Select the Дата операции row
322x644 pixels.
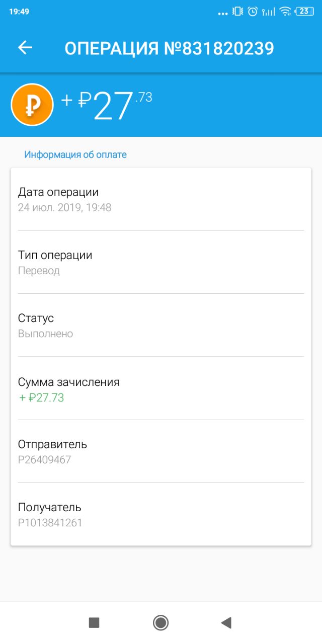point(161,199)
